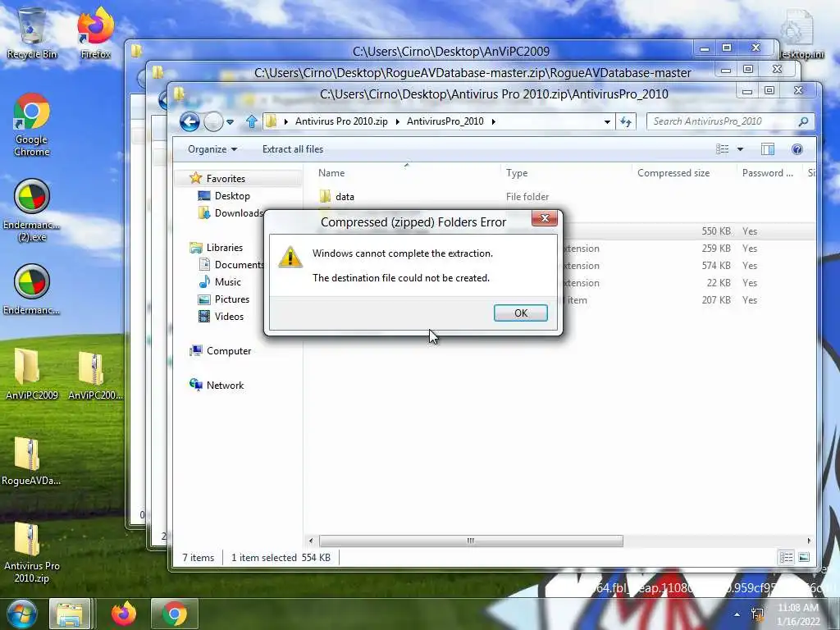Select Antivirus Pro 2010.zip on desktop
Viewport: 840px width, 630px height.
click(x=32, y=552)
